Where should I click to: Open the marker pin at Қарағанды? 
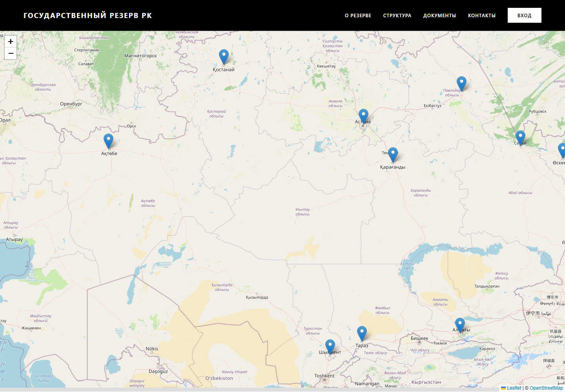tap(393, 155)
